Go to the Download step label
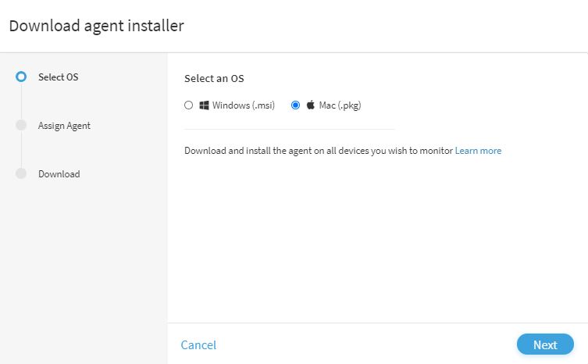 [59, 174]
